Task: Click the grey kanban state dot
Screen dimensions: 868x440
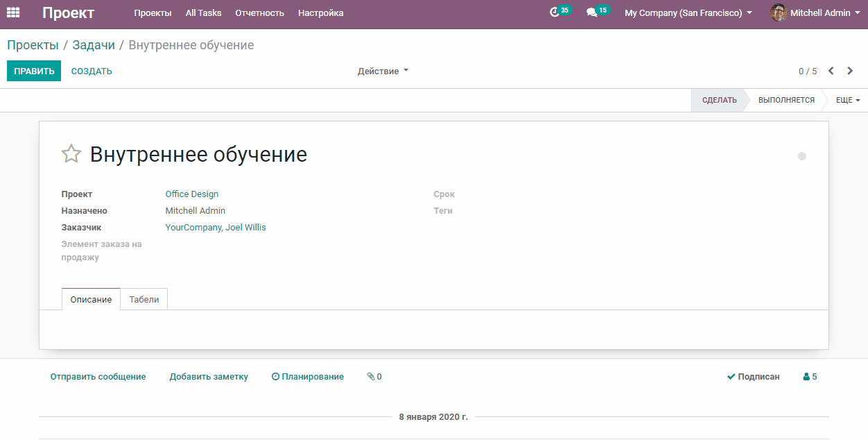Action: (802, 156)
